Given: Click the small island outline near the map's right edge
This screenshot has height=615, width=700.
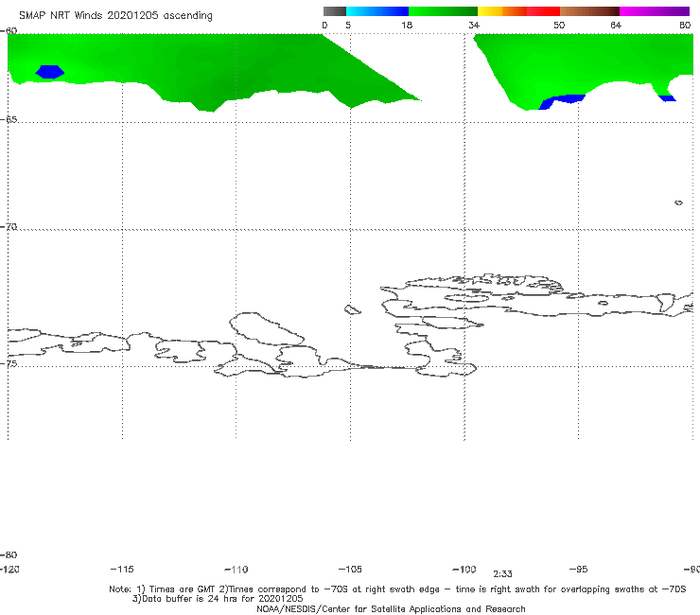Looking at the screenshot, I should coord(678,202).
